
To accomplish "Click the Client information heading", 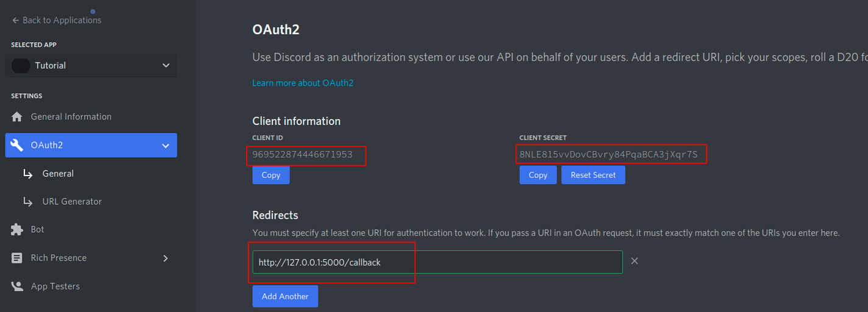I will [297, 121].
